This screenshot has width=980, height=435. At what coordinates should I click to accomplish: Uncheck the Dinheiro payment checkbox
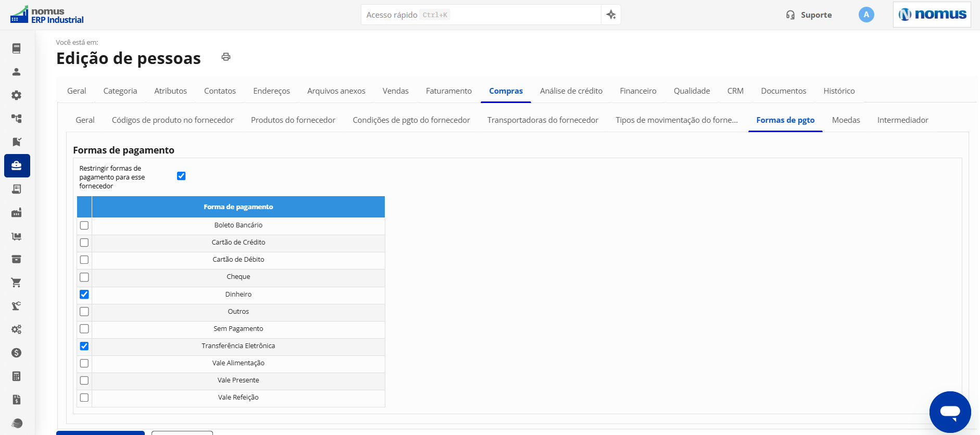coord(84,295)
